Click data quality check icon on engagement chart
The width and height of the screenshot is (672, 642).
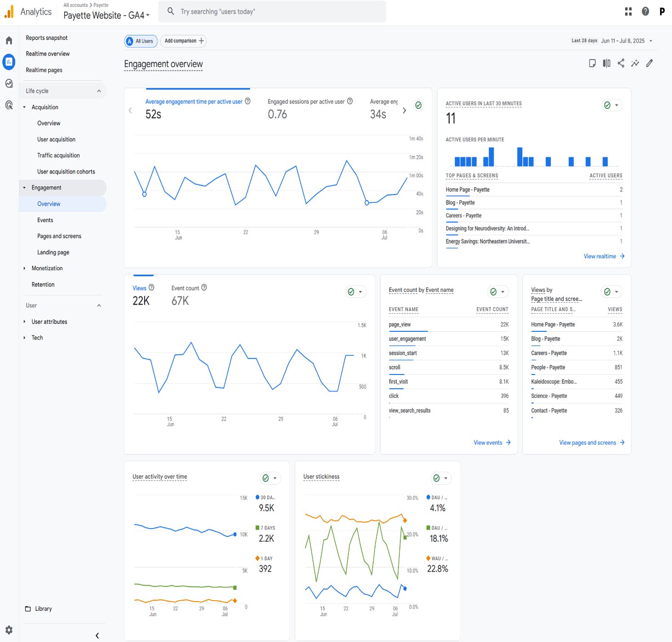point(418,105)
